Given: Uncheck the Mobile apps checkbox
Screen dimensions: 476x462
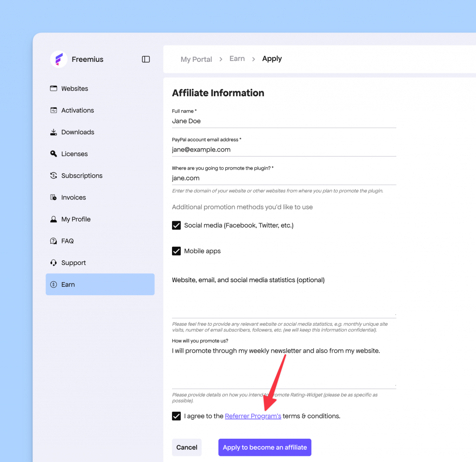Looking at the screenshot, I should coord(176,251).
